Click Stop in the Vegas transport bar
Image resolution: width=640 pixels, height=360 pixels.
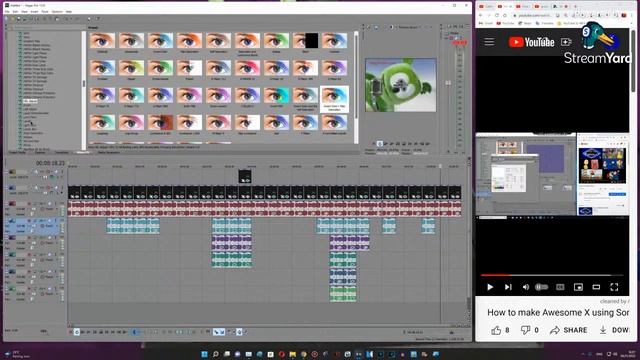tap(101, 332)
